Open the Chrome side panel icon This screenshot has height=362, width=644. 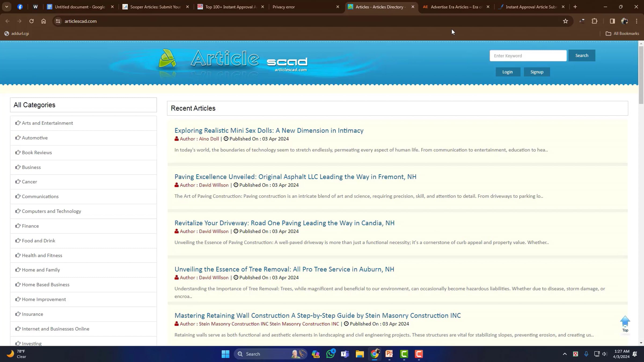coord(612,21)
